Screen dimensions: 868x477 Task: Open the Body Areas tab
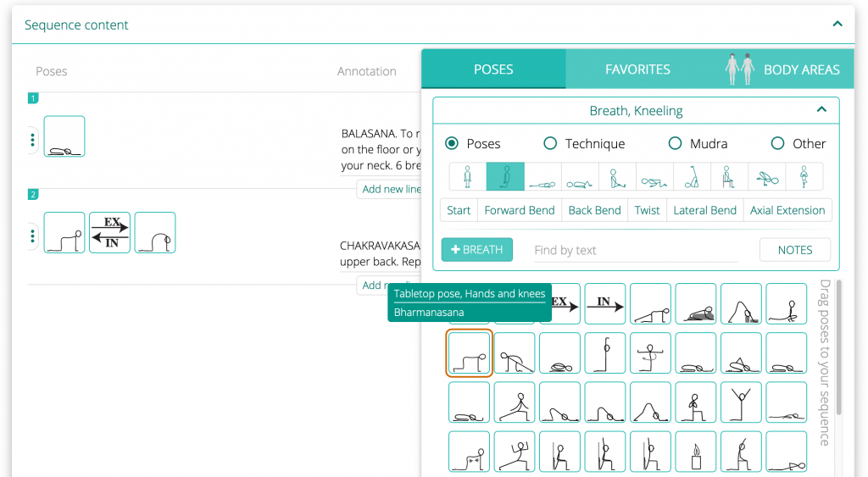click(x=783, y=69)
